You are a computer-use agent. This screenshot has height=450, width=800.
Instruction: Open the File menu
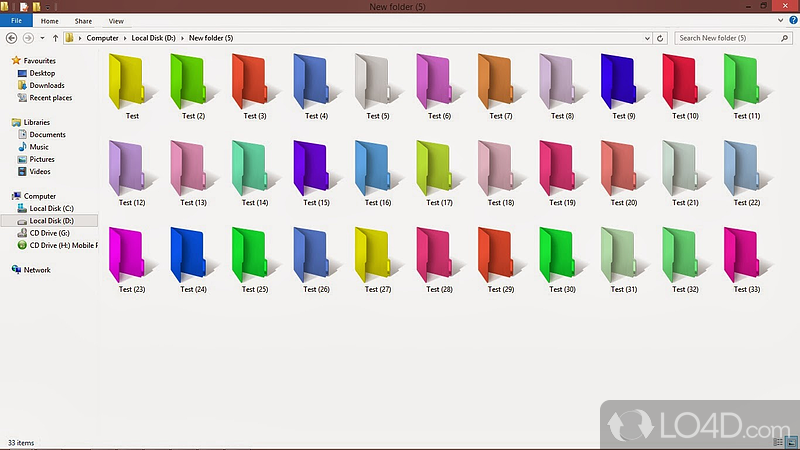pos(16,20)
